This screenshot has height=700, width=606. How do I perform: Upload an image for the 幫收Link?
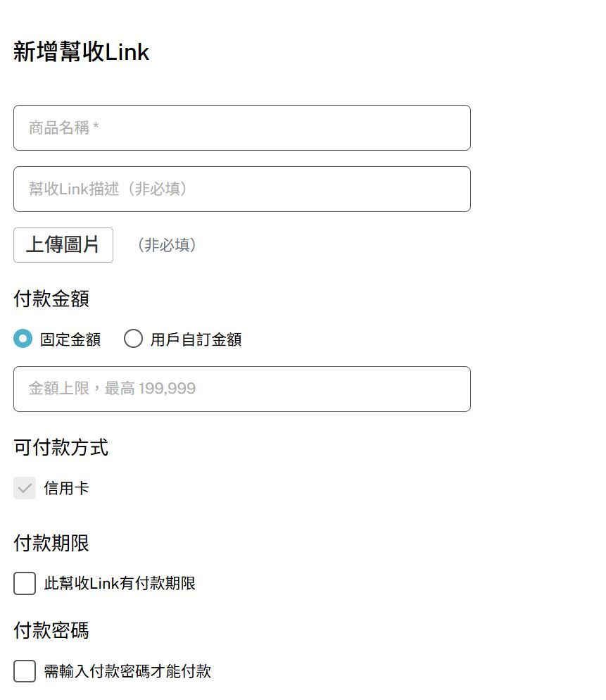[x=63, y=244]
